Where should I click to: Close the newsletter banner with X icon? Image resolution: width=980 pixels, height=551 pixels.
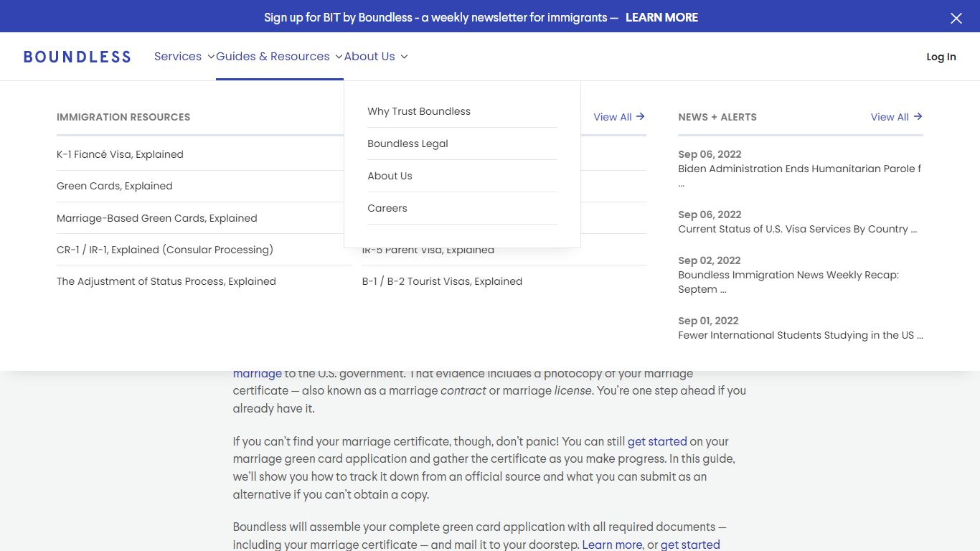click(956, 19)
